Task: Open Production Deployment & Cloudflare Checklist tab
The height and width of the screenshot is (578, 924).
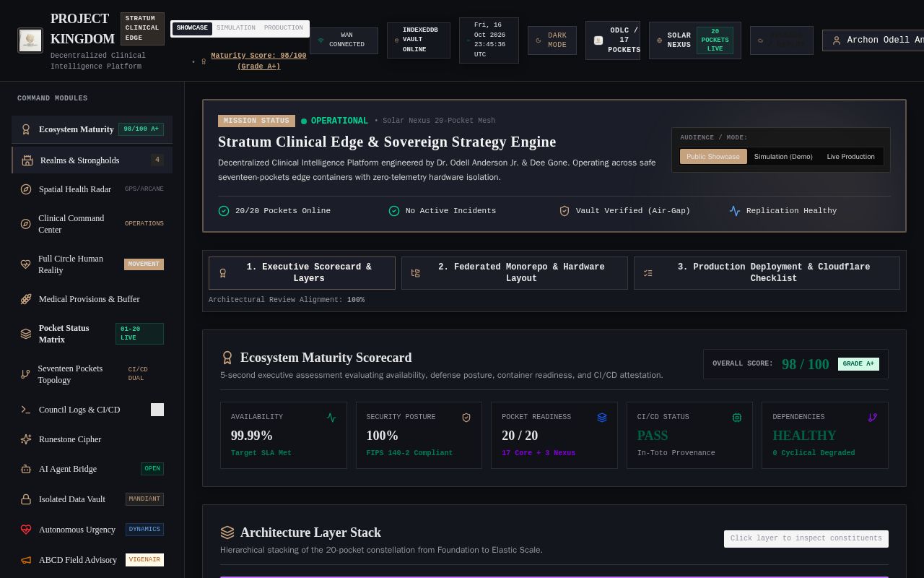Action: [767, 273]
